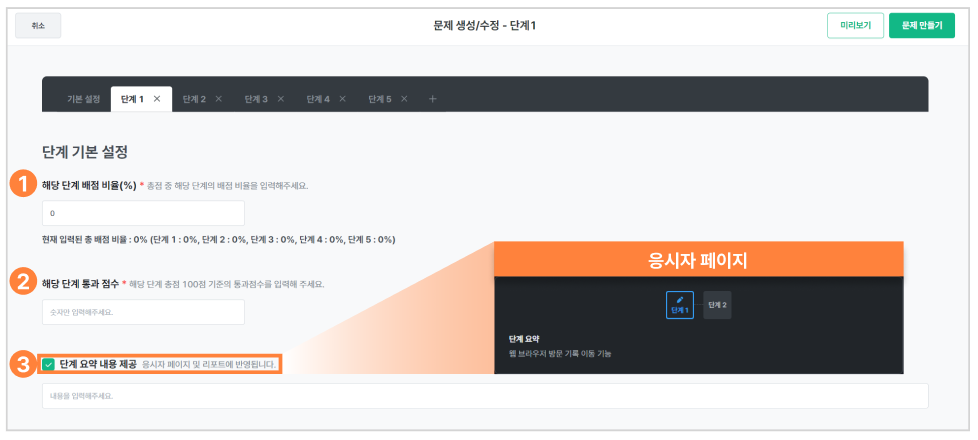
Task: Add a new step with plus icon
Action: 433,99
